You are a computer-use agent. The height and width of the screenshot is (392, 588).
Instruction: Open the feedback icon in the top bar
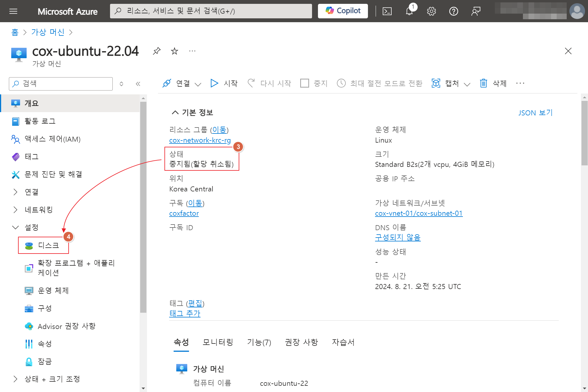pyautogui.click(x=476, y=11)
